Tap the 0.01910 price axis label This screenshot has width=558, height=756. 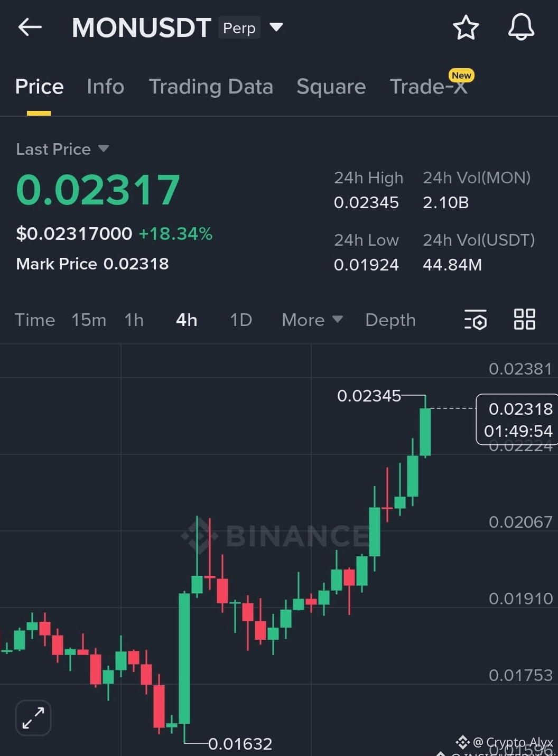(x=520, y=599)
